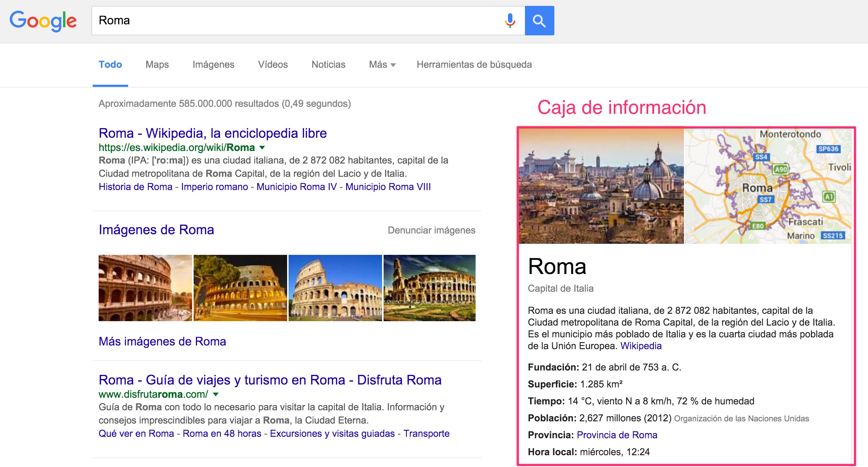Open Municipio Roma IV sitelink
Image resolution: width=868 pixels, height=467 pixels.
pos(297,187)
